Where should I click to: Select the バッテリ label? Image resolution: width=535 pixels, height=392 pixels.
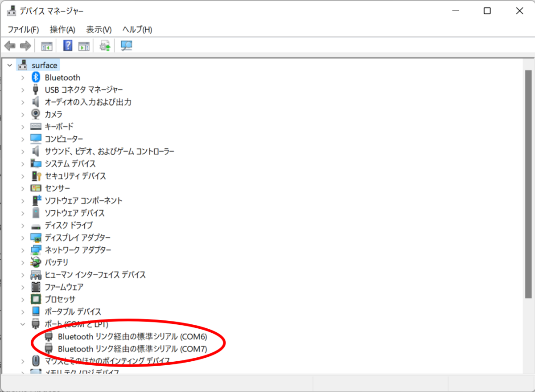(x=57, y=262)
